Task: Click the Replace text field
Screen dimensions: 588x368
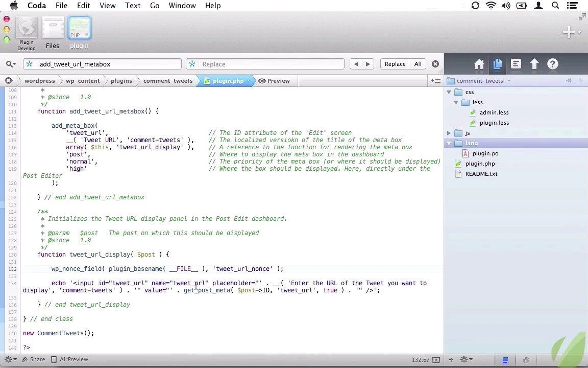Action: [265, 64]
